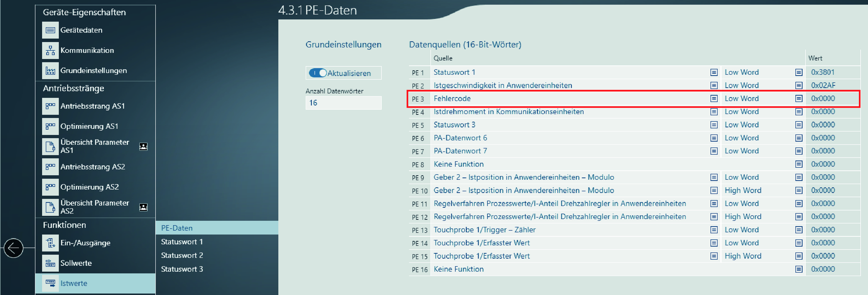
Task: Open Low Word selector icon for PE 3
Action: (798, 99)
